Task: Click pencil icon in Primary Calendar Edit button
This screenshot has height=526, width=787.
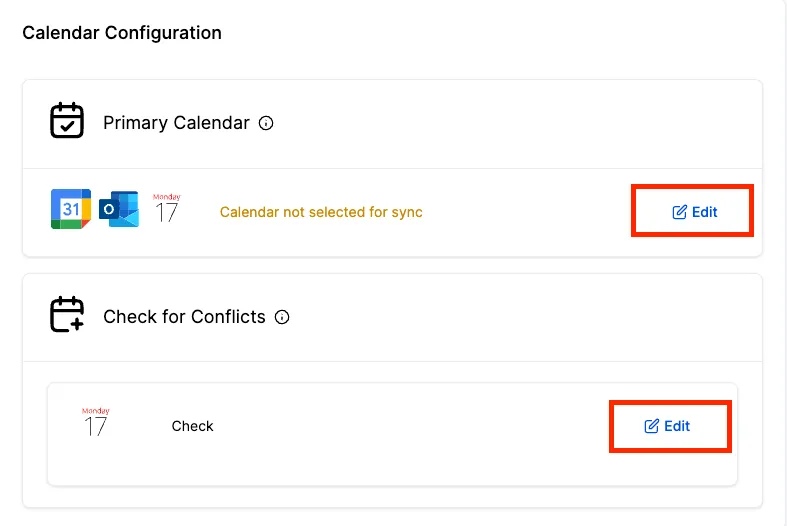Action: [x=680, y=212]
